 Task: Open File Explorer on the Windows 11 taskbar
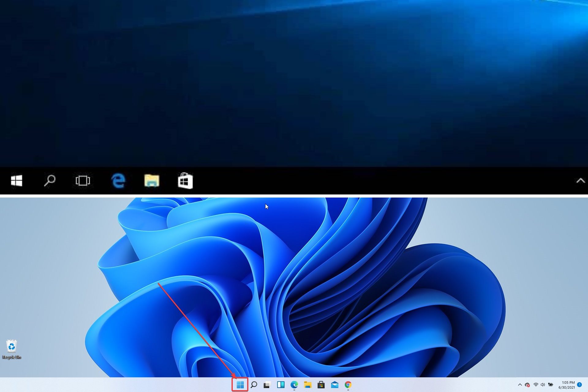[x=307, y=385]
